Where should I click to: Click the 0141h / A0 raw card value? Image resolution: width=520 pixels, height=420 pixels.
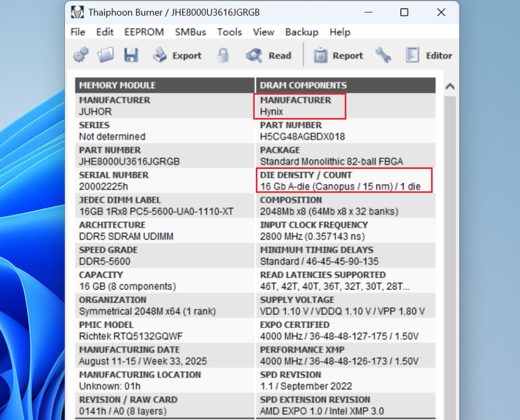pos(123,411)
